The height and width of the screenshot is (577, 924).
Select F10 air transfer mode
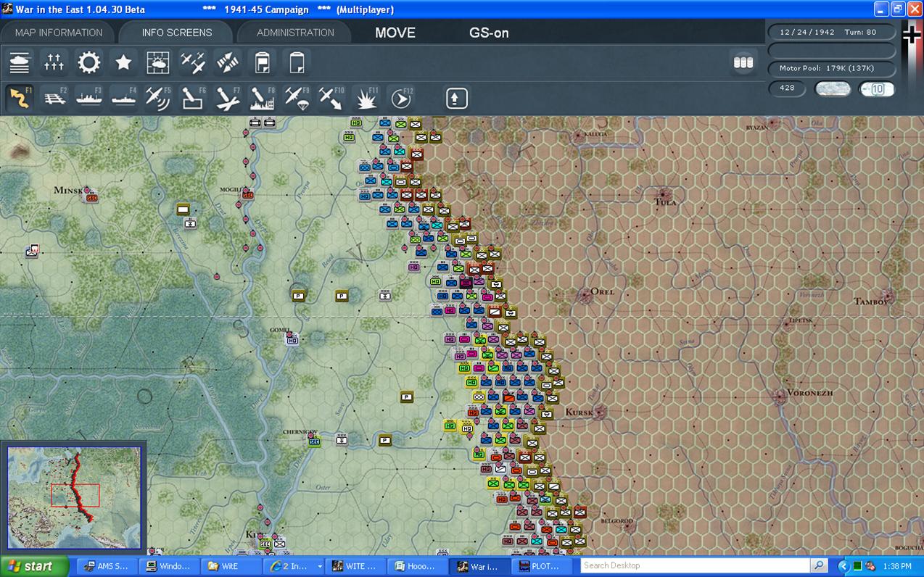[331, 98]
